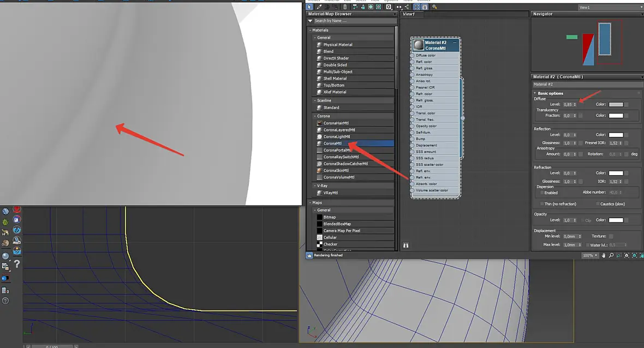Viewport: 644px width, 348px height.
Task: Select the Zoom Region tool icon
Action: 619,255
